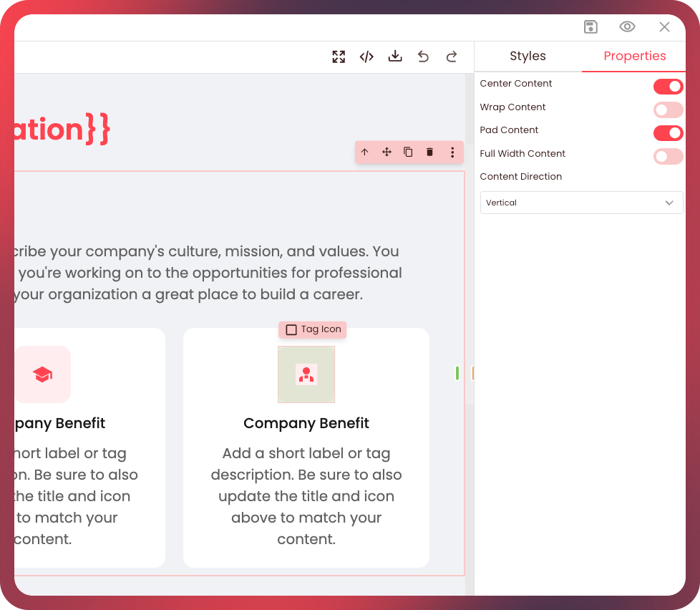Turn off Pad Content switch
The width and height of the screenshot is (700, 610).
tap(669, 133)
